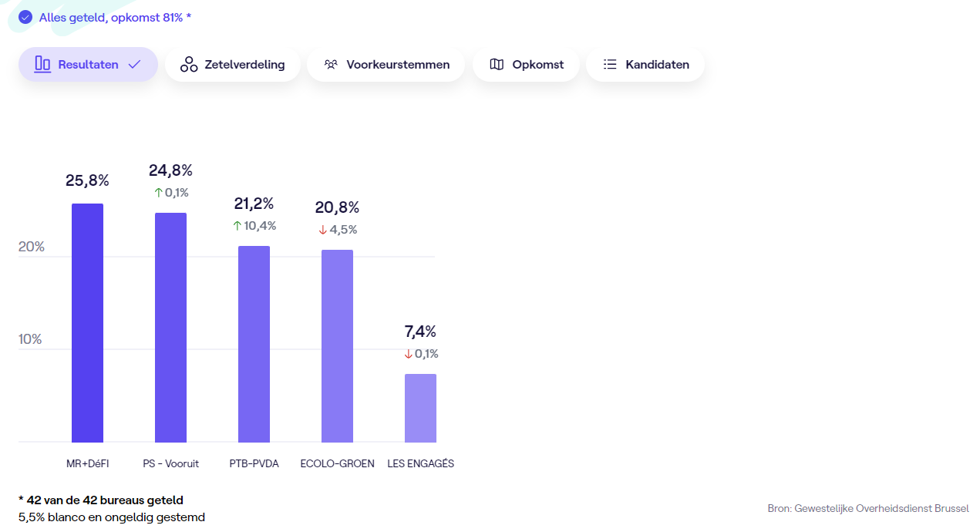980x532 pixels.
Task: Switch to the Voorkeurstemmen tab
Action: pos(398,65)
